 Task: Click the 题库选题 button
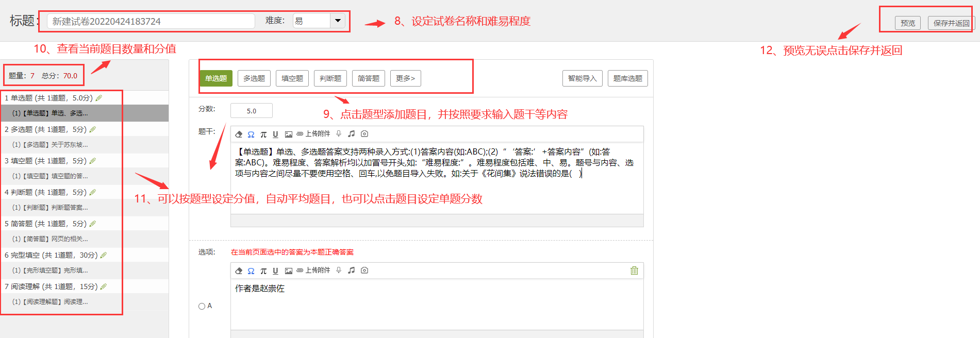(628, 78)
